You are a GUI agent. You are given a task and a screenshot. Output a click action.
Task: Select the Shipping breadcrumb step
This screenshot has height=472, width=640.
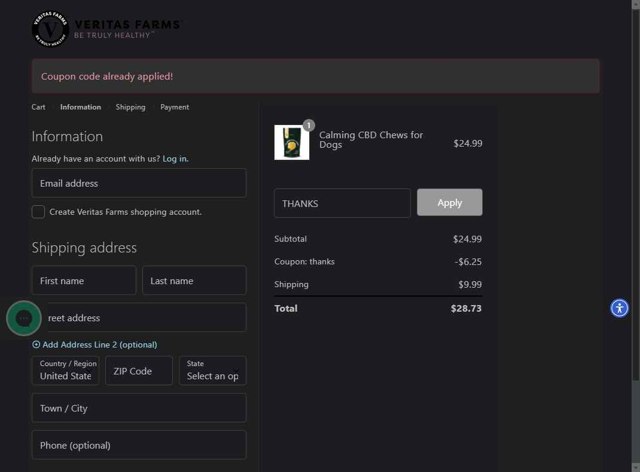[x=130, y=107]
